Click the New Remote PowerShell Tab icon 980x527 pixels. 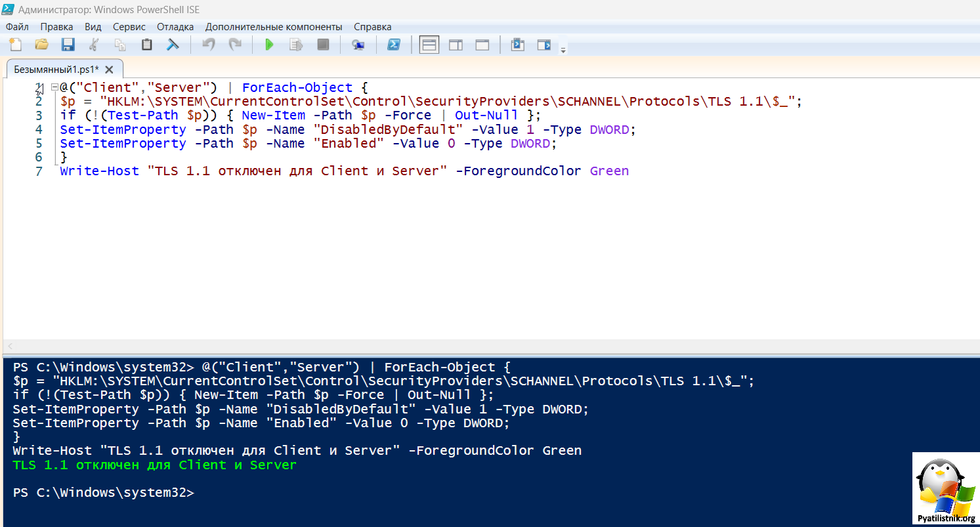(358, 45)
